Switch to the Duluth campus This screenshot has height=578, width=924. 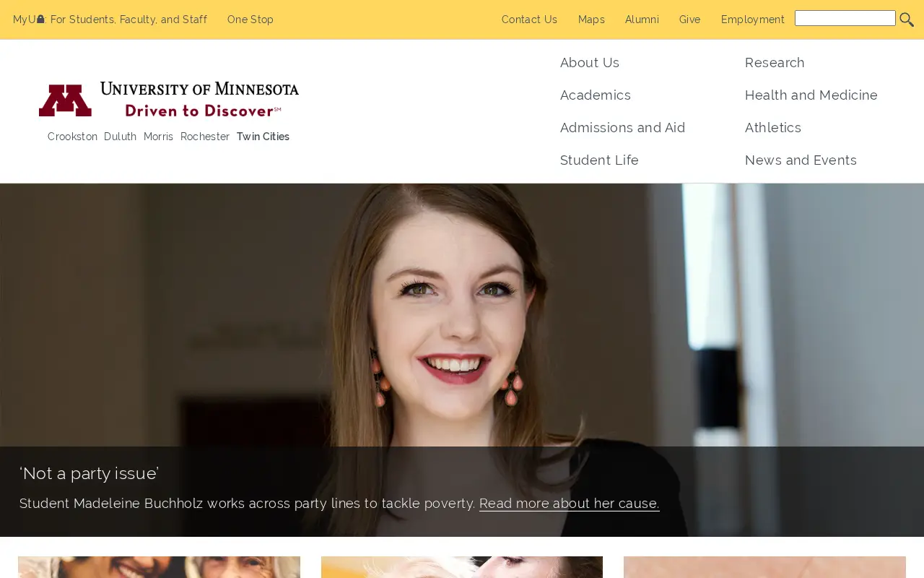[120, 137]
